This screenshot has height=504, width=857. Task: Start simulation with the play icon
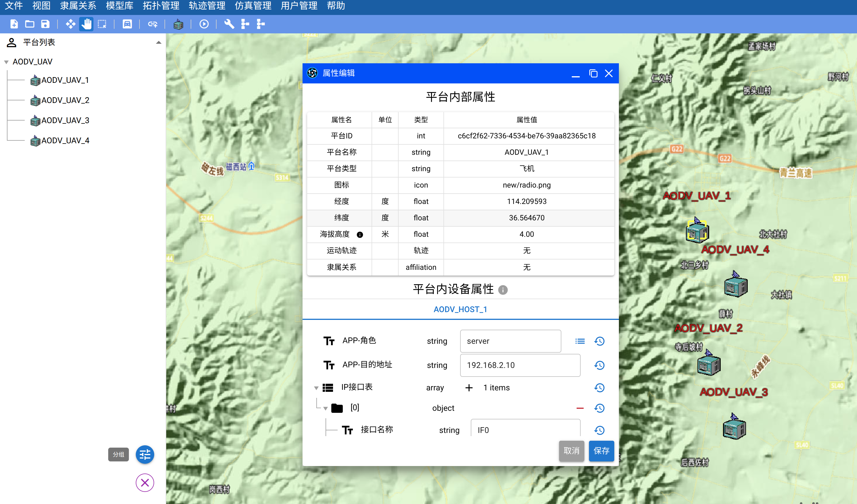(x=204, y=24)
